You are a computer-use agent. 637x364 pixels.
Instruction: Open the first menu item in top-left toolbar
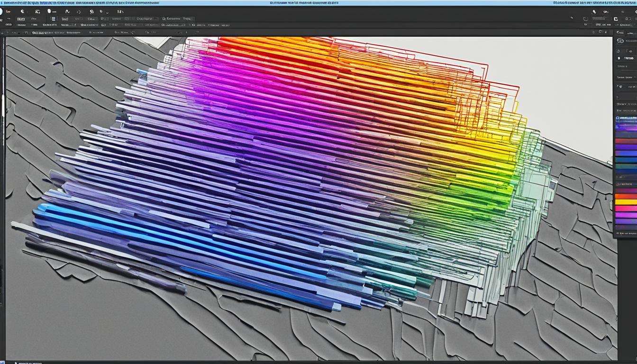[x=8, y=11]
